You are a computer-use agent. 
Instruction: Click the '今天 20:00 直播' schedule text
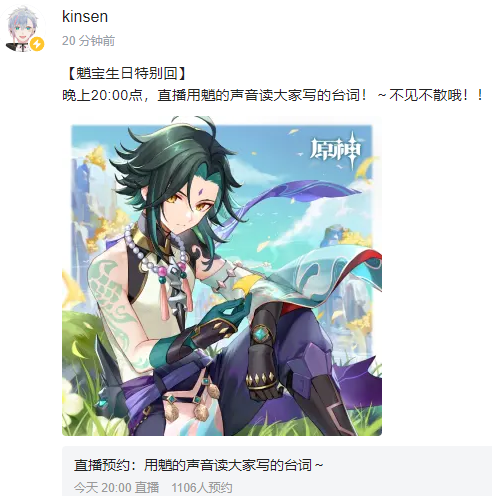[116, 487]
